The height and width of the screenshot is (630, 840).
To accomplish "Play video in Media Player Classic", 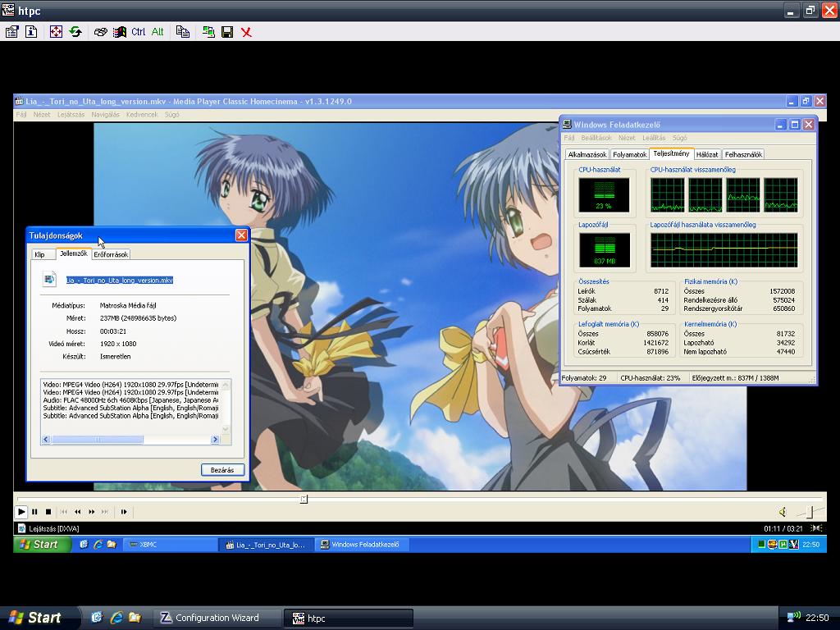I will tap(21, 512).
